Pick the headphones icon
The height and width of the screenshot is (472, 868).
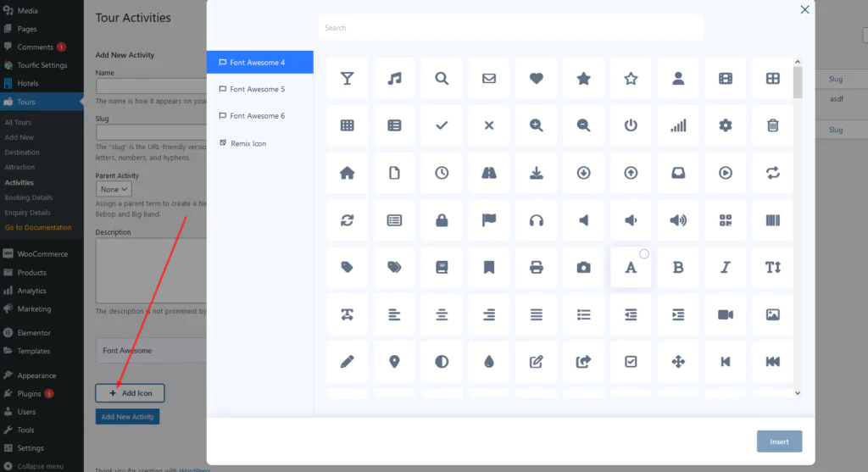pos(536,220)
